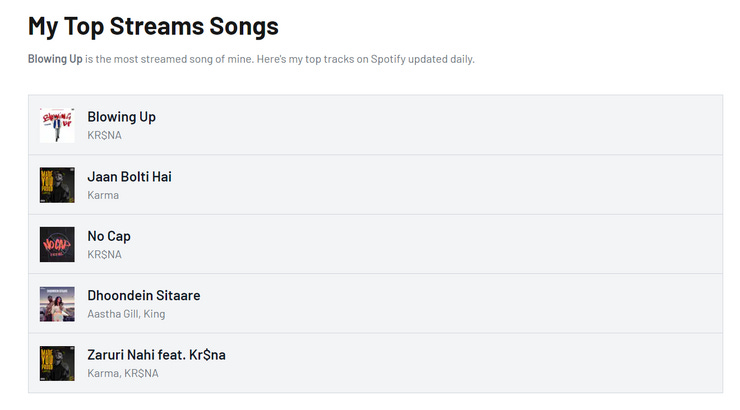
Task: Select the red No Cap cover art
Action: coord(57,244)
